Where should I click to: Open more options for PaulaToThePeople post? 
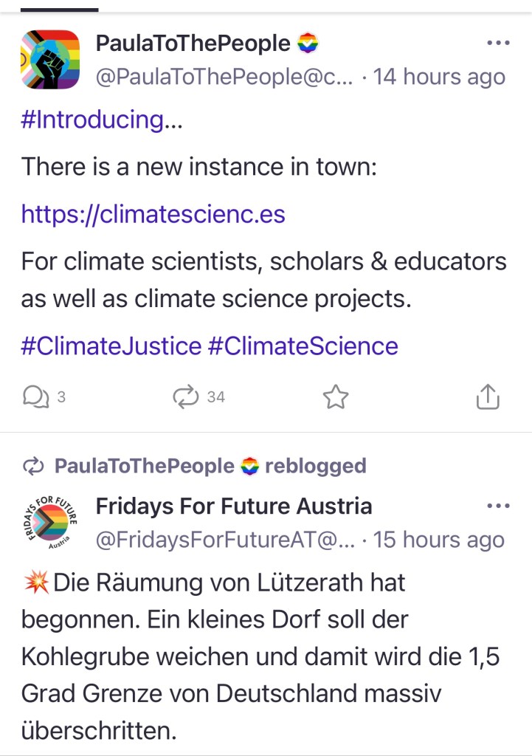(499, 44)
